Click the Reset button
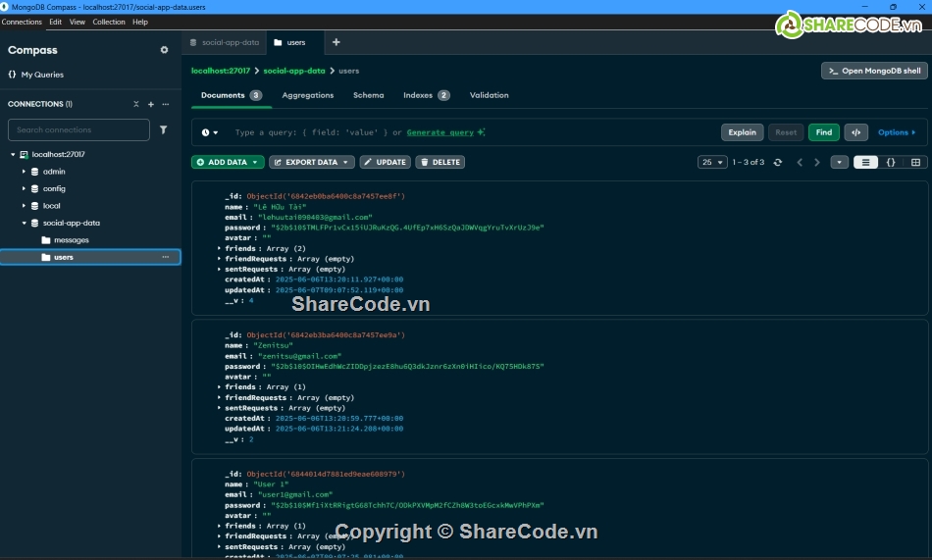This screenshot has height=560, width=932. pyautogui.click(x=786, y=132)
